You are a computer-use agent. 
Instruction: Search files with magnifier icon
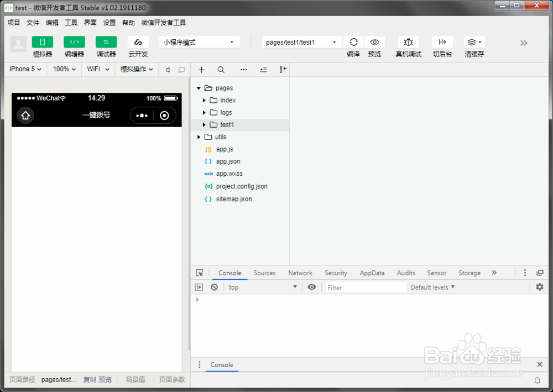(x=221, y=70)
